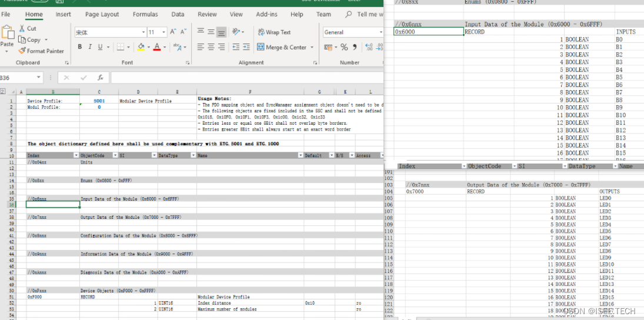Viewport: 644px width, 320px height.
Task: Apply the red Font Color A
Action: [x=156, y=47]
